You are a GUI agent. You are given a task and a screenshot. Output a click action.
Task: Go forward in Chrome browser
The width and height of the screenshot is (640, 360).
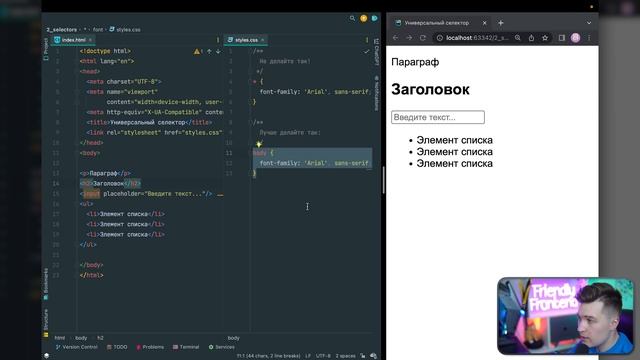409,38
